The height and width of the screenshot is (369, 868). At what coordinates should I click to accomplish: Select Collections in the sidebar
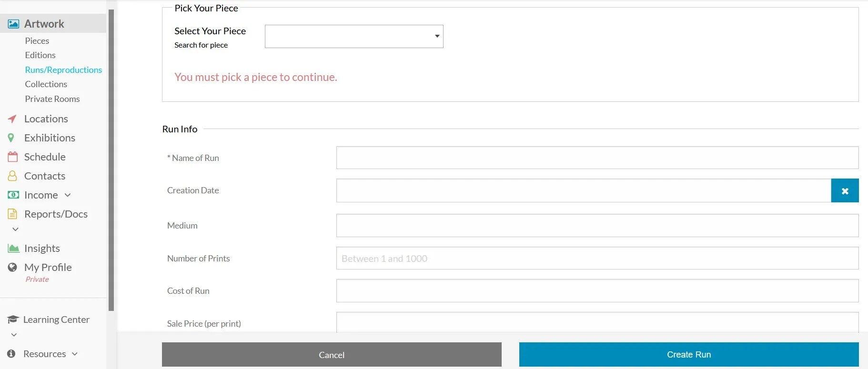point(46,84)
